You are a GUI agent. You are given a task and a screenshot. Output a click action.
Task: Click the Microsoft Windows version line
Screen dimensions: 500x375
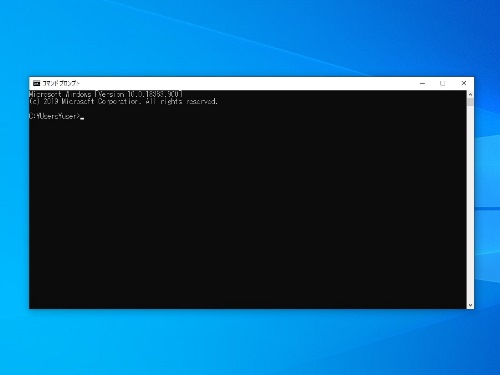106,94
